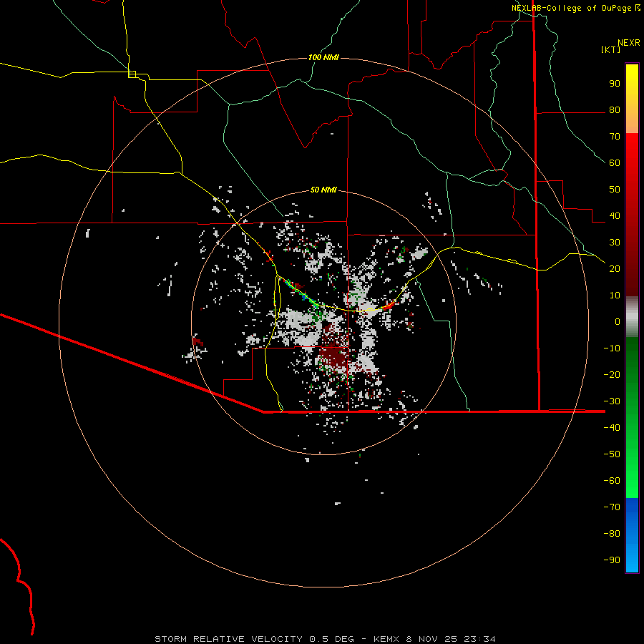
Task: Click the 0 value on the velocity scale
Action: pos(618,322)
